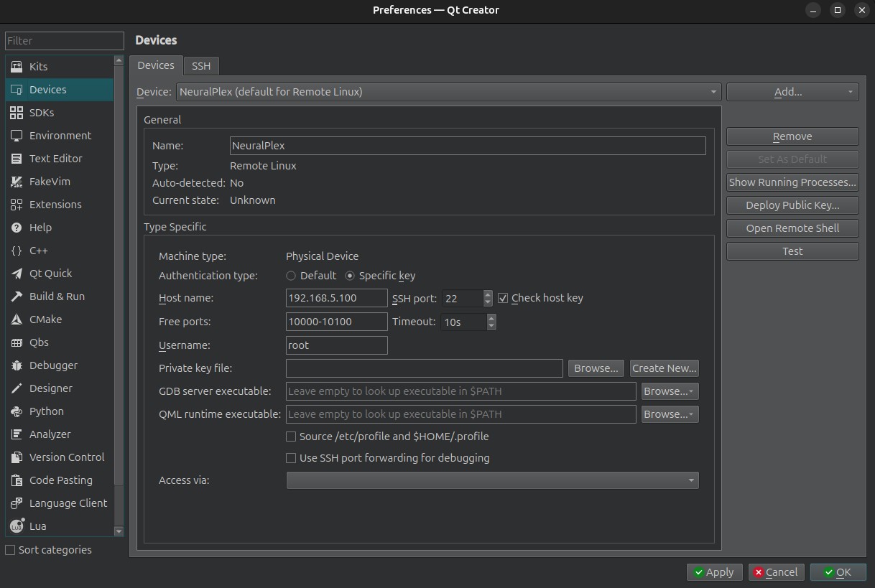Open the Add... device dropdown button

(x=792, y=92)
